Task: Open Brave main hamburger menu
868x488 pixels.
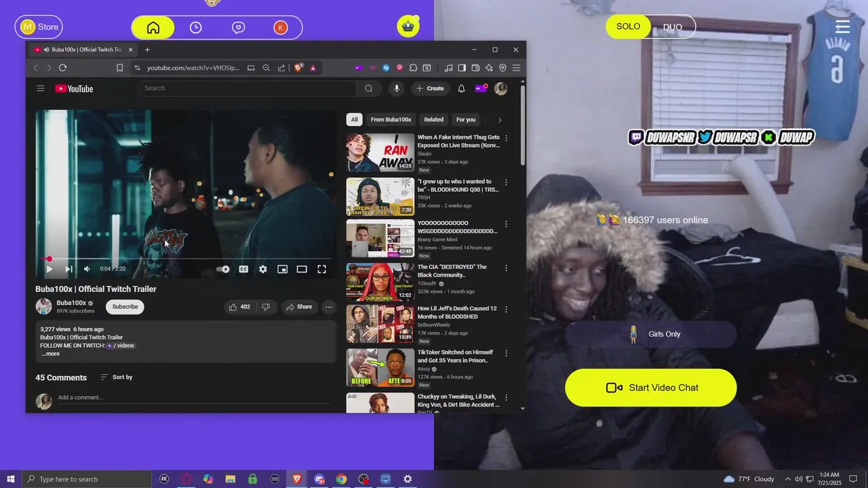Action: click(x=516, y=68)
